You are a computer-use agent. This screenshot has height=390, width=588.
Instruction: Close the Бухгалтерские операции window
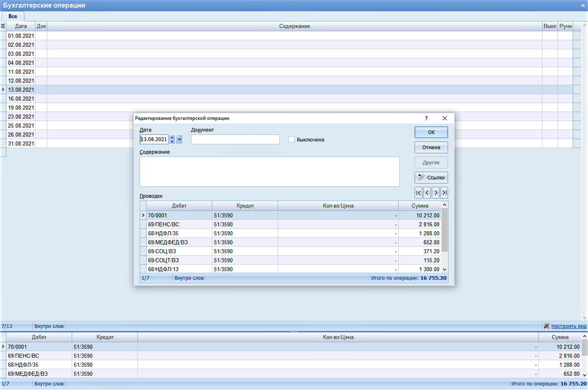click(583, 5)
